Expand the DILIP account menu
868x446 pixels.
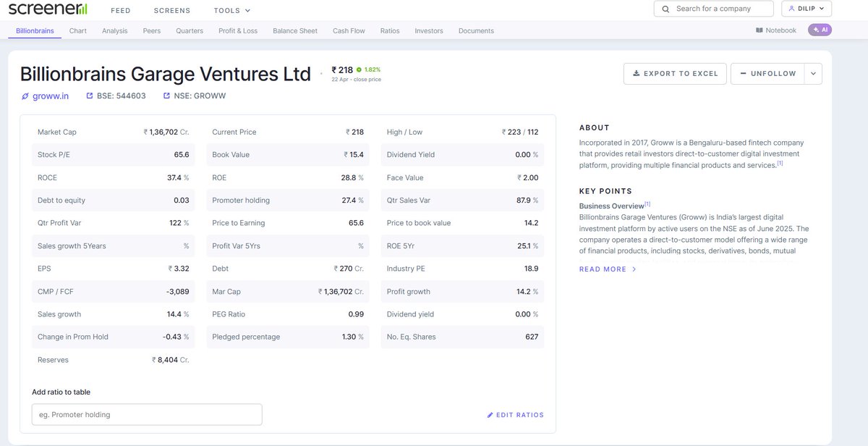point(807,9)
